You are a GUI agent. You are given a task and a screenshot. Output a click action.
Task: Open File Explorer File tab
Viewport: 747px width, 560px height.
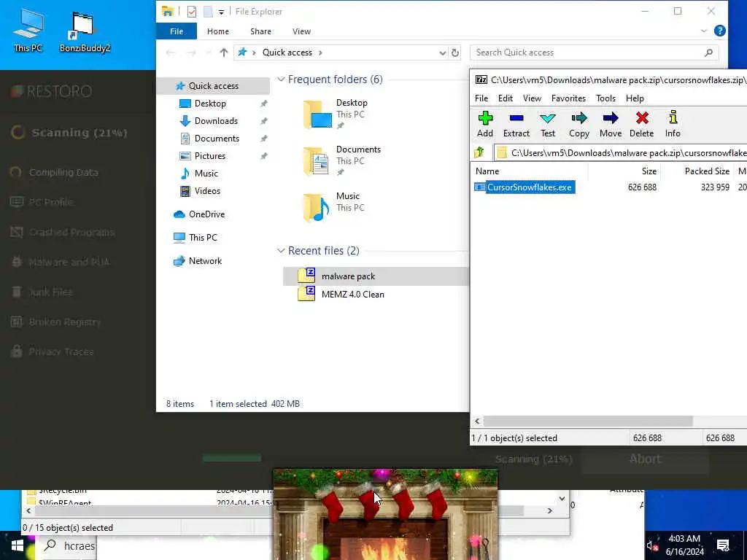pyautogui.click(x=177, y=31)
